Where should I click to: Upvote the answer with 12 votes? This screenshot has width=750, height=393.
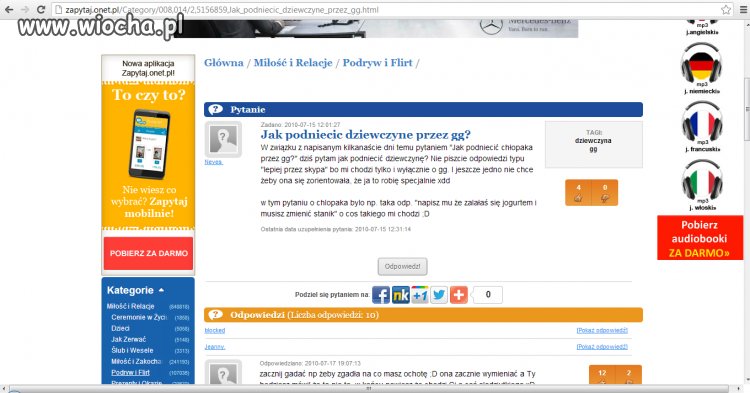602,375
